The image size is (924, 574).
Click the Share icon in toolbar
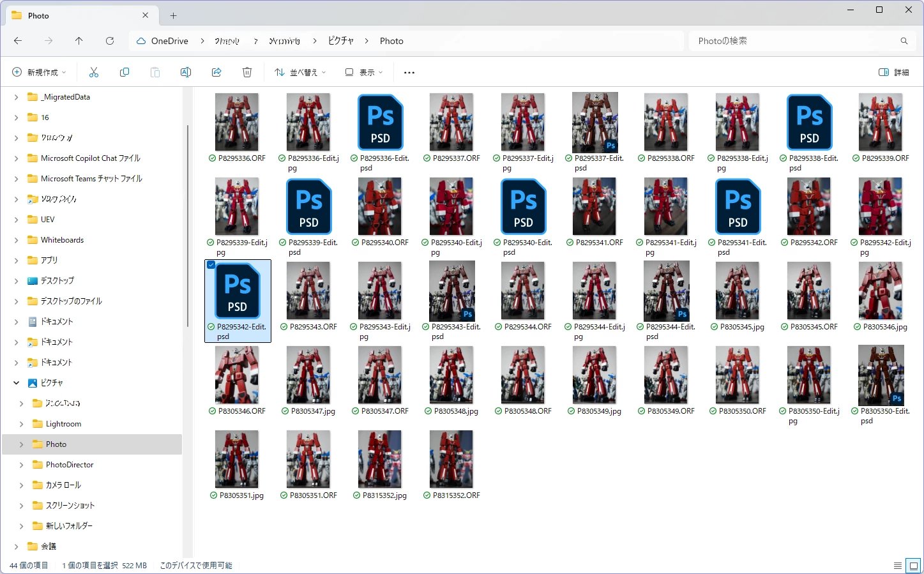point(216,72)
